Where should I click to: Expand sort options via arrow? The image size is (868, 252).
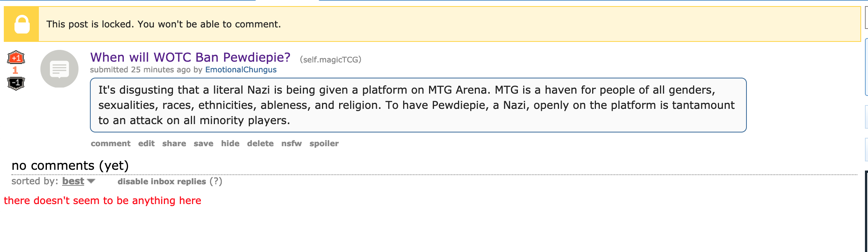pyautogui.click(x=91, y=181)
